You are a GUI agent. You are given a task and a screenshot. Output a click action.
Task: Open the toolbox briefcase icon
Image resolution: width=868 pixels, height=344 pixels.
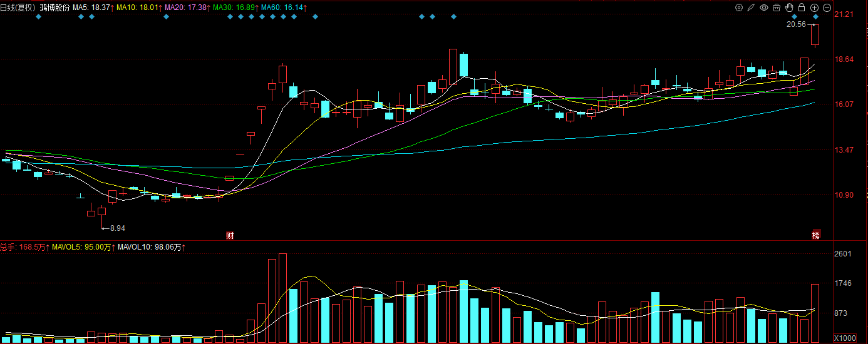tap(777, 8)
